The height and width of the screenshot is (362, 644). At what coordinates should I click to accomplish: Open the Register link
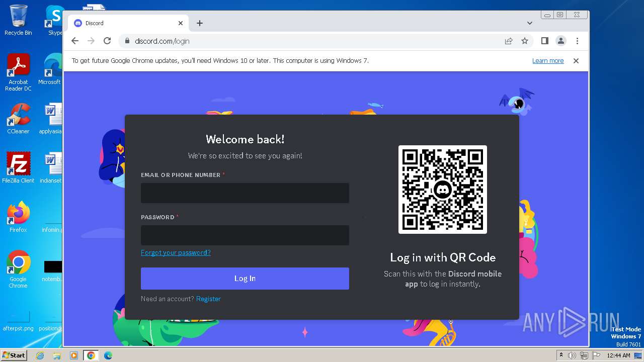click(208, 299)
